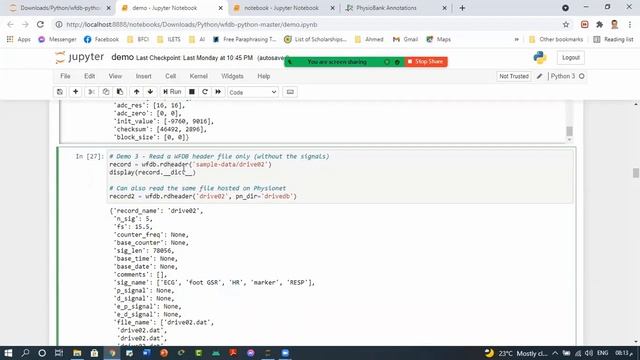Screen dimensions: 640x360
Task: Click the Python 3 kernel indicator circle
Action: [x=582, y=76]
